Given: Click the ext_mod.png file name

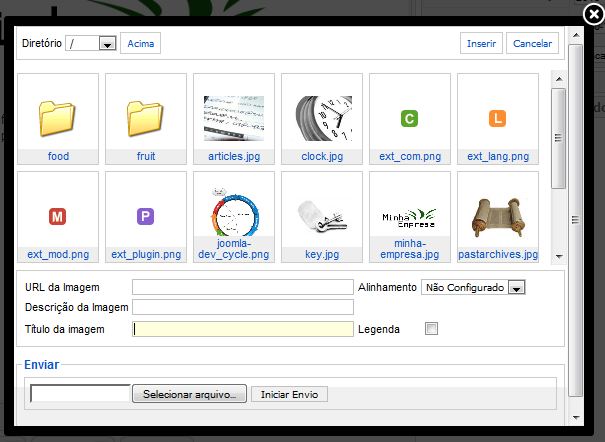Looking at the screenshot, I should click(x=58, y=254).
